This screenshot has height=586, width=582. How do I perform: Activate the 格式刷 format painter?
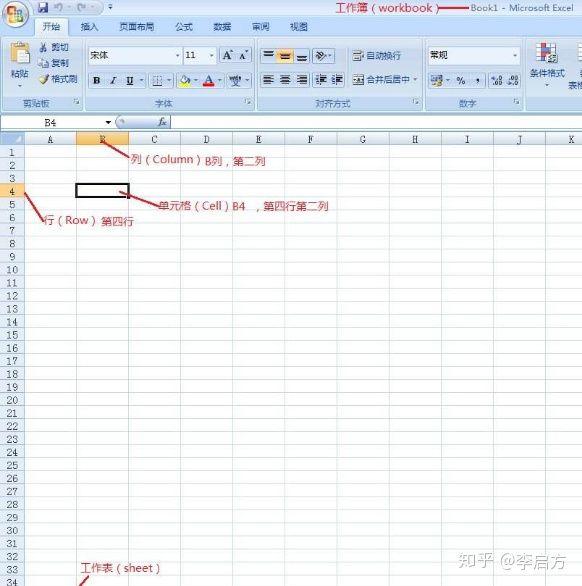point(59,79)
